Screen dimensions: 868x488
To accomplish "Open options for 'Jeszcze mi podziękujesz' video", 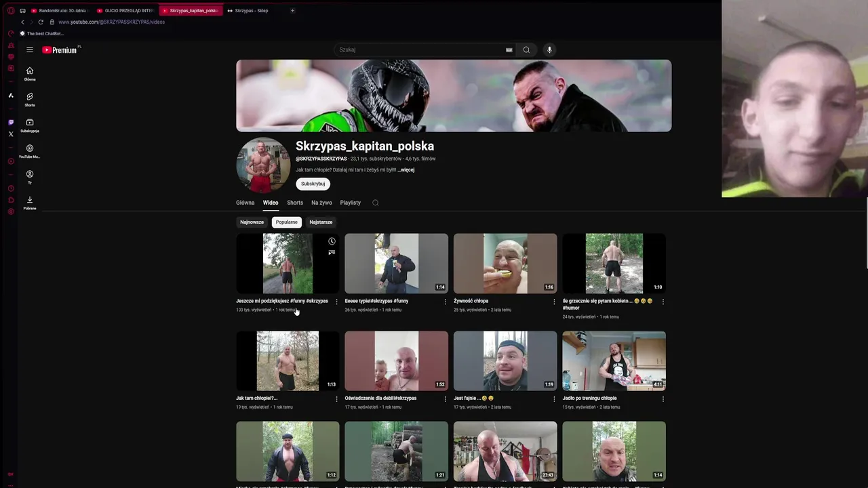I will [x=336, y=302].
